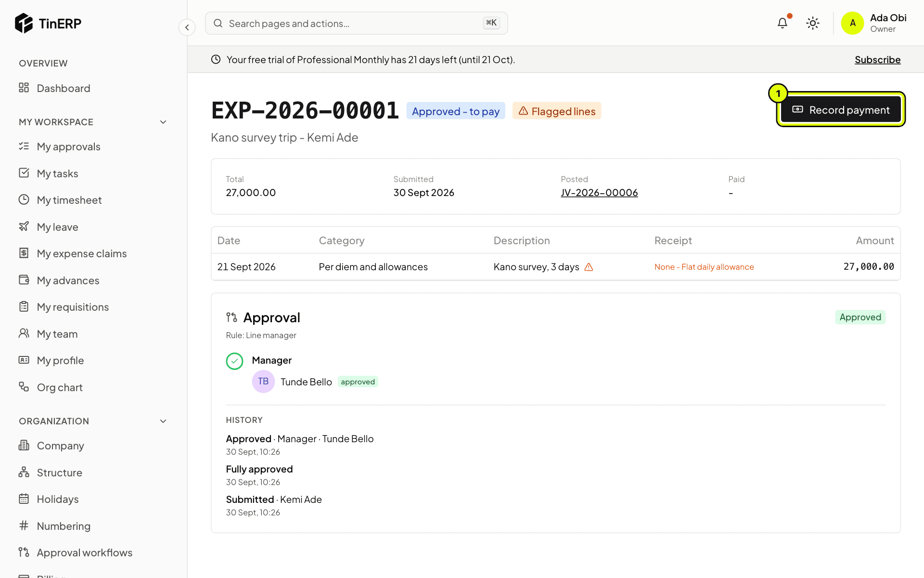This screenshot has height=578, width=924.
Task: Click the My requisitions clipboard icon
Action: tap(24, 306)
